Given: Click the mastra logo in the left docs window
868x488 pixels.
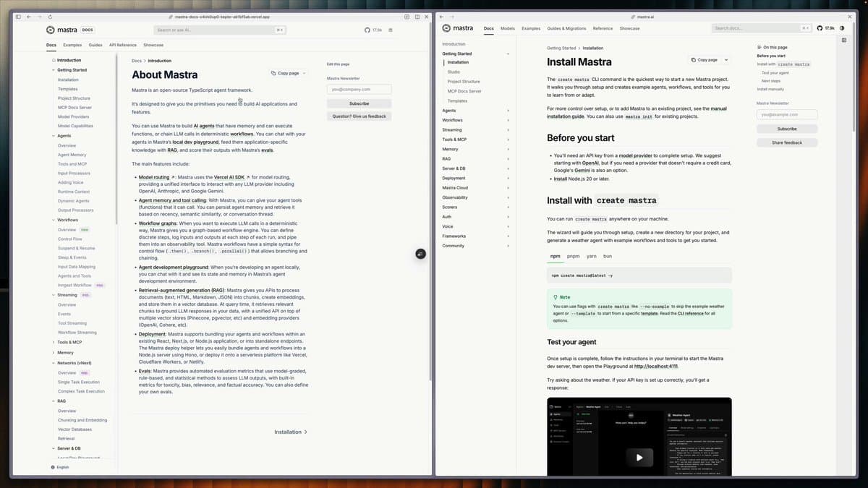Looking at the screenshot, I should [61, 30].
